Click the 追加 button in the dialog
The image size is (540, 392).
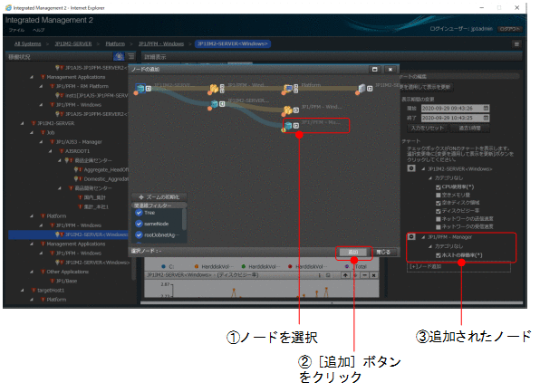353,253
